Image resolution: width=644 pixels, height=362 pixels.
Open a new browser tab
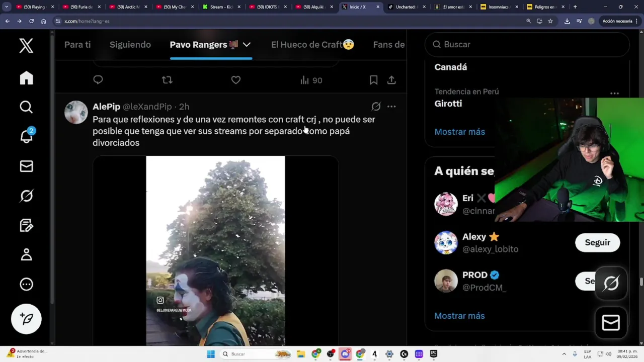click(x=575, y=7)
